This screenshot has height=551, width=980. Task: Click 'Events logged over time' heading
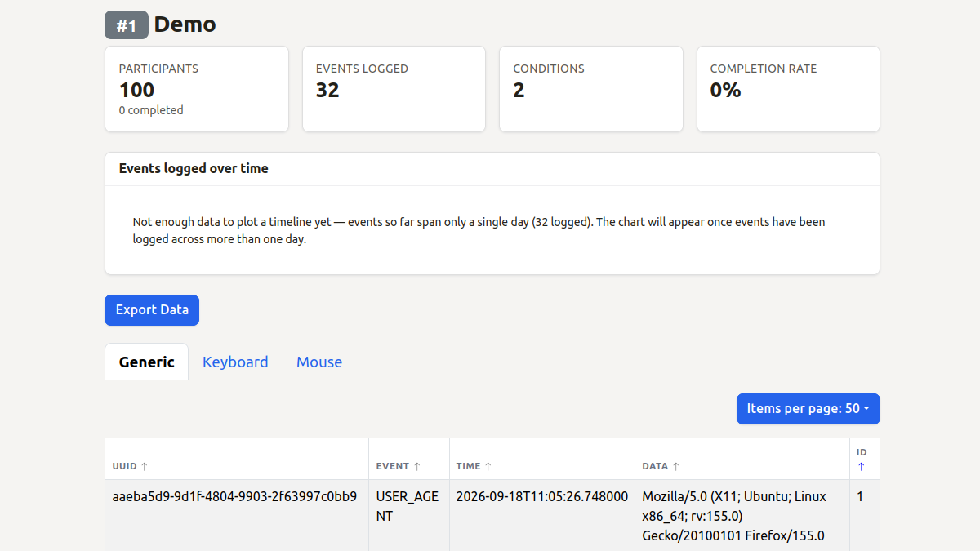194,168
